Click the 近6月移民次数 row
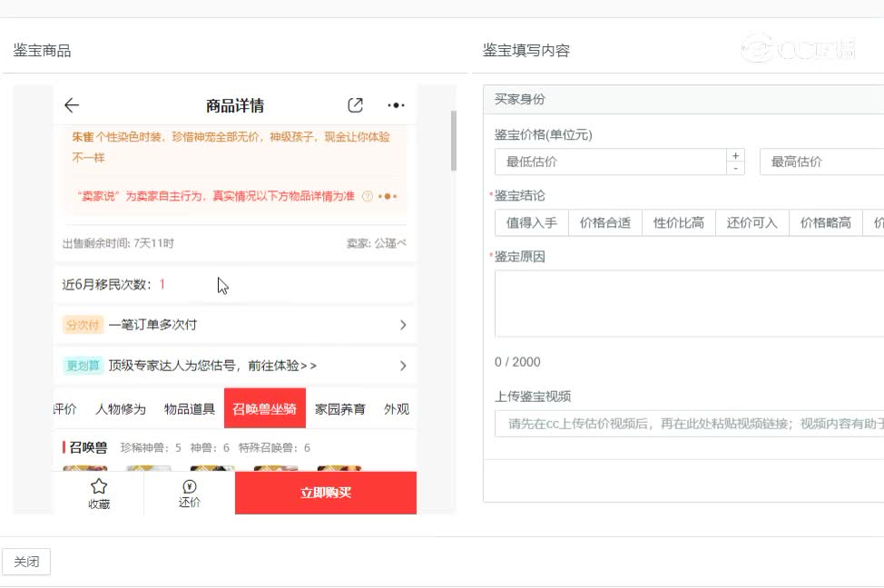This screenshot has height=588, width=884. 235,284
